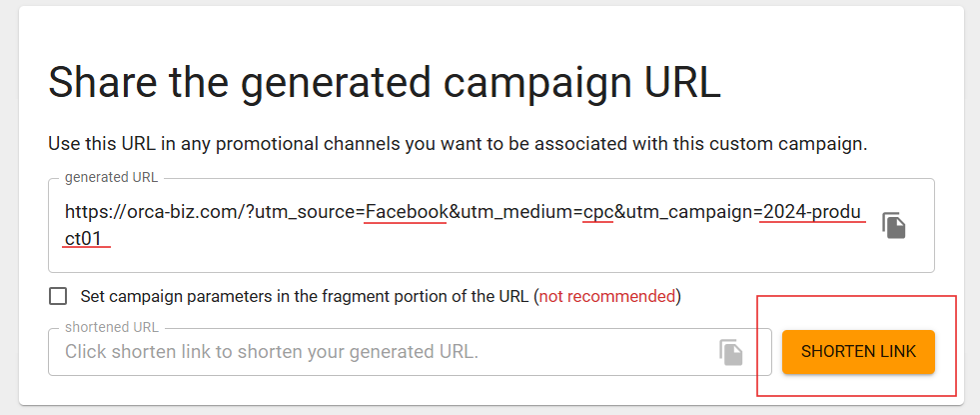Click the "Use this URL" description sentence

(458, 144)
